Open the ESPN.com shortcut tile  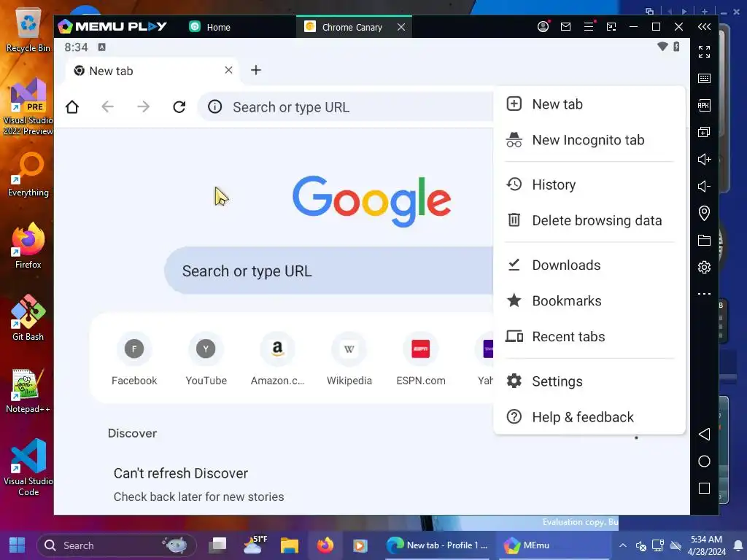coord(421,359)
